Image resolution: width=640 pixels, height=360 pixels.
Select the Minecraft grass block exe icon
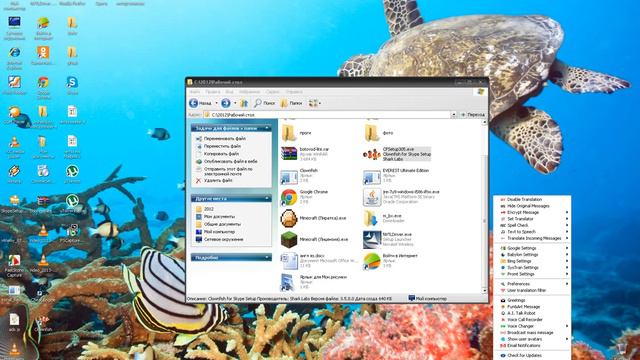289,240
